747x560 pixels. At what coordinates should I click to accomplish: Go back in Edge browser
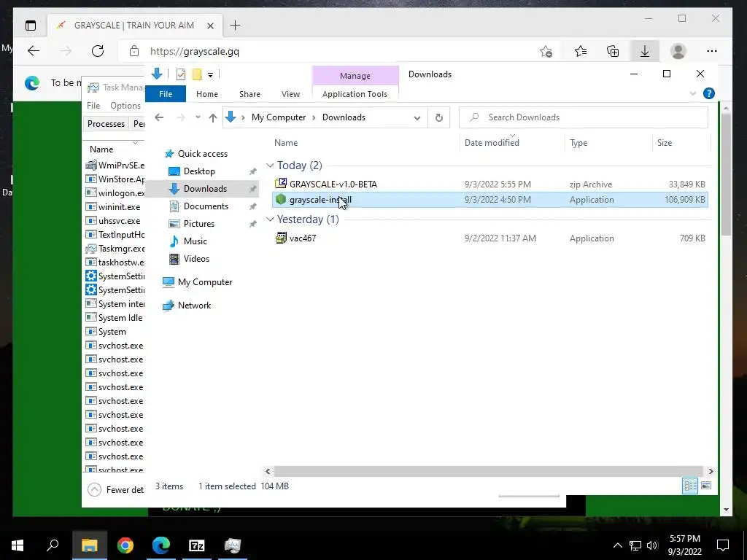[34, 51]
